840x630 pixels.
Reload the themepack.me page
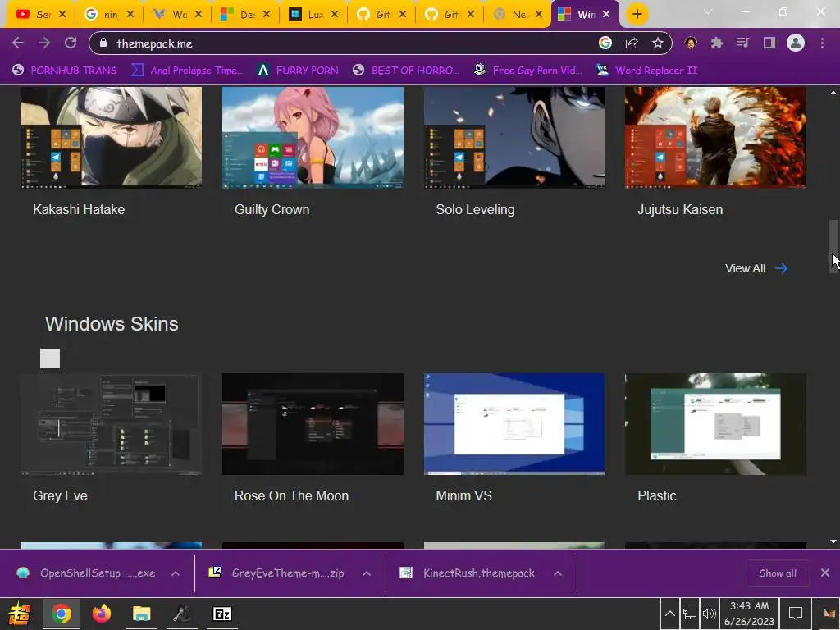pyautogui.click(x=71, y=43)
